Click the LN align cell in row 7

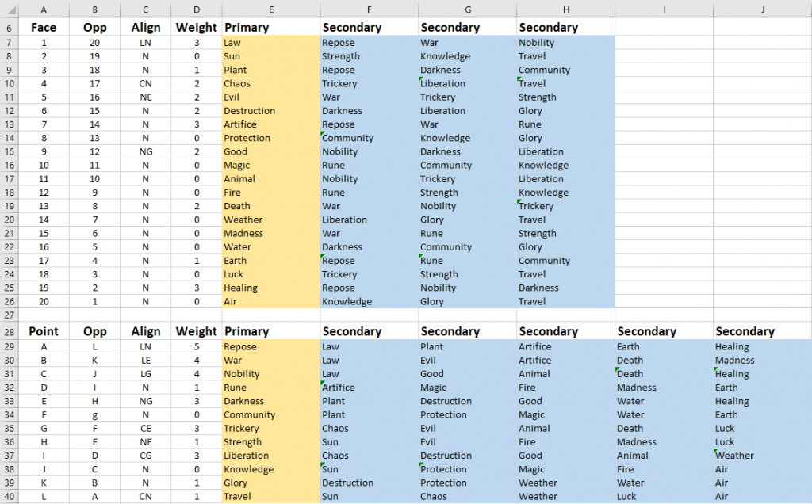(x=146, y=43)
